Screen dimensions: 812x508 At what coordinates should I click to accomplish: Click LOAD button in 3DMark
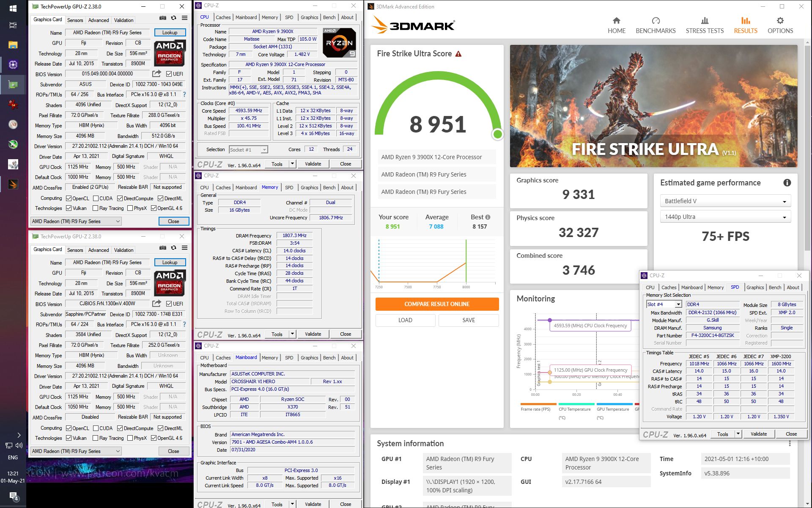(405, 320)
